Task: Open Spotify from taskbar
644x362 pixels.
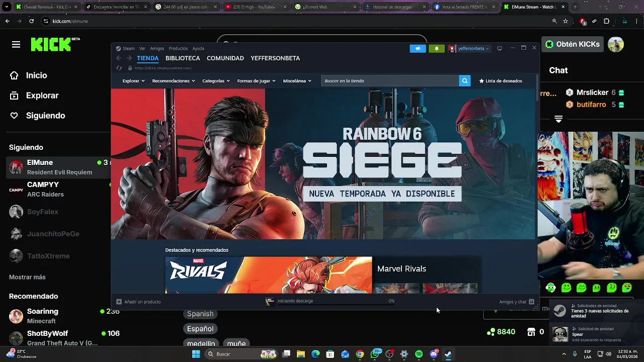Action: click(419, 354)
